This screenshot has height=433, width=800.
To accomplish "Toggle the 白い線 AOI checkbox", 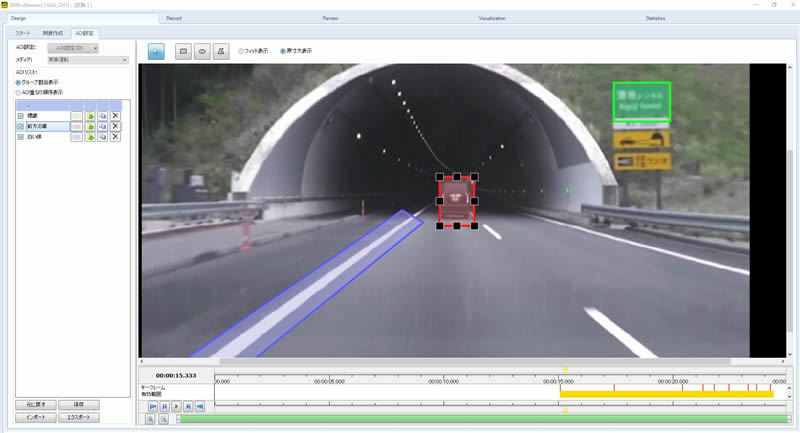I will click(21, 137).
